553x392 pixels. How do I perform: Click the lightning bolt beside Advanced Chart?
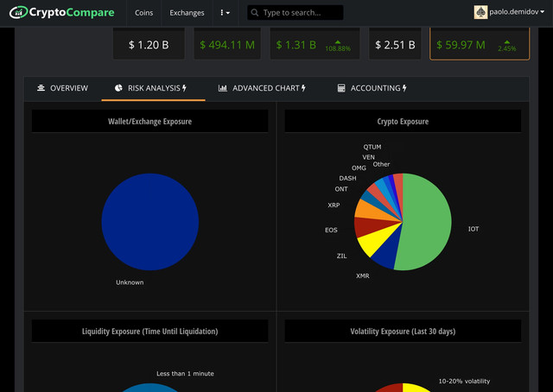coord(303,88)
